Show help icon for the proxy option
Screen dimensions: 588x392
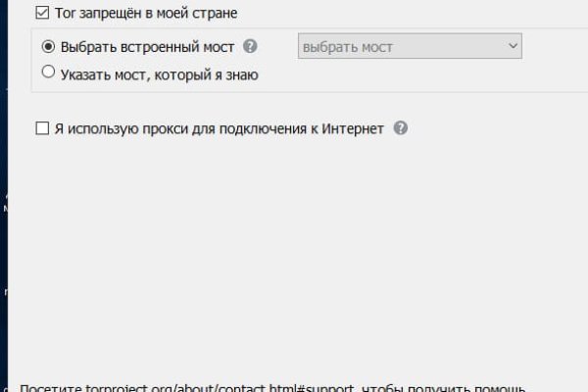click(x=401, y=128)
